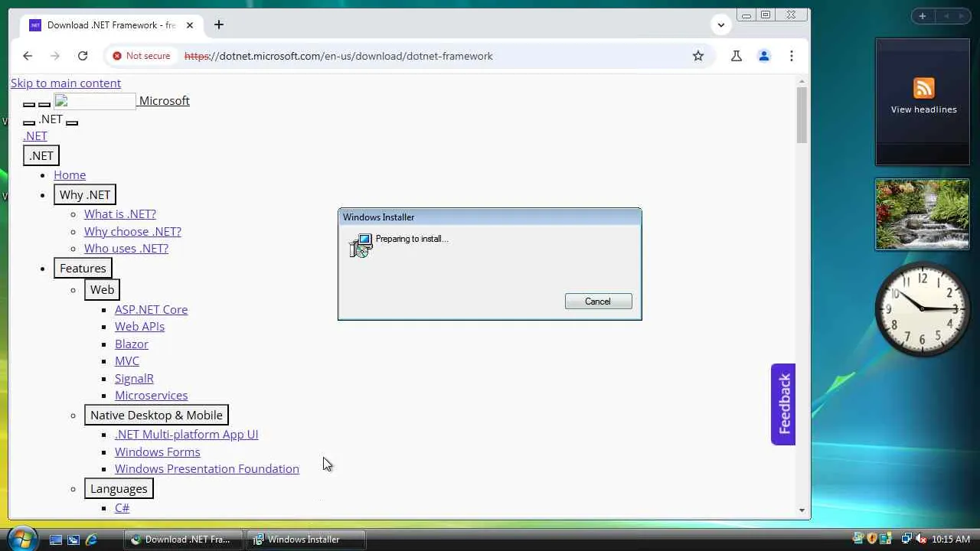Expand the Native Desktop & Mobile submenu
980x551 pixels.
[x=156, y=415]
